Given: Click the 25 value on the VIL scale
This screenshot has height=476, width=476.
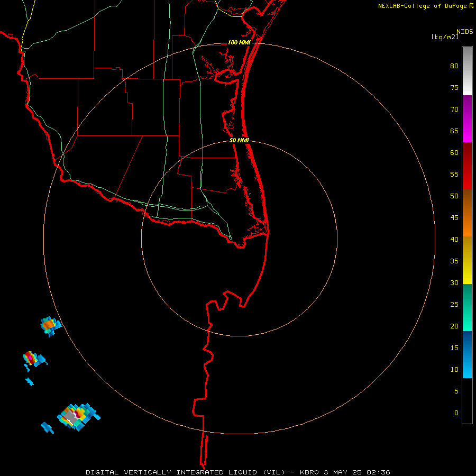Looking at the screenshot, I should [454, 305].
